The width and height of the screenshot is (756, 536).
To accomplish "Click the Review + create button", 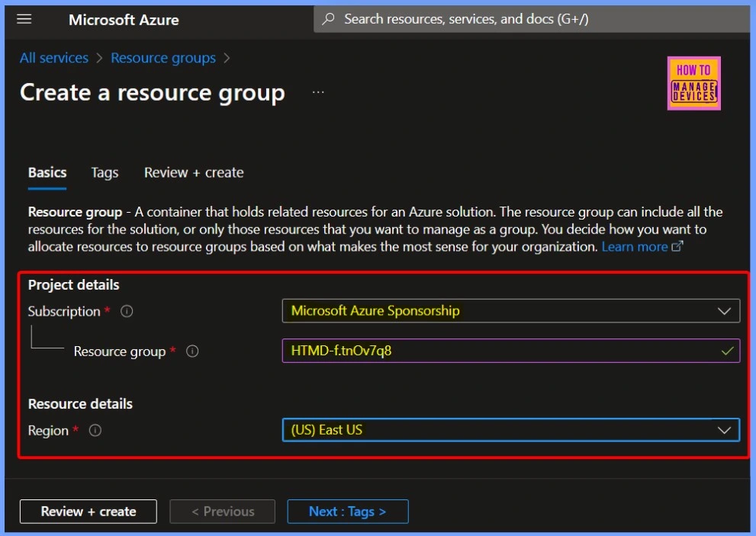I will (88, 512).
